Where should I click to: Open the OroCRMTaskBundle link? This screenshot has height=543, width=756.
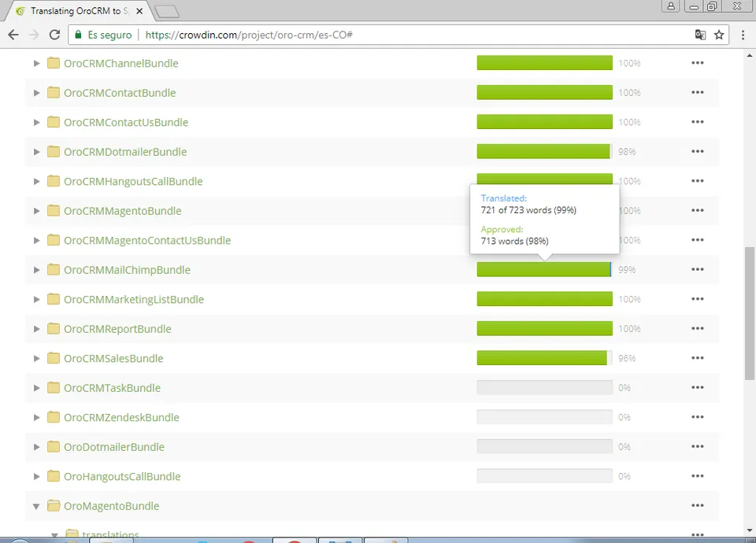tap(112, 388)
